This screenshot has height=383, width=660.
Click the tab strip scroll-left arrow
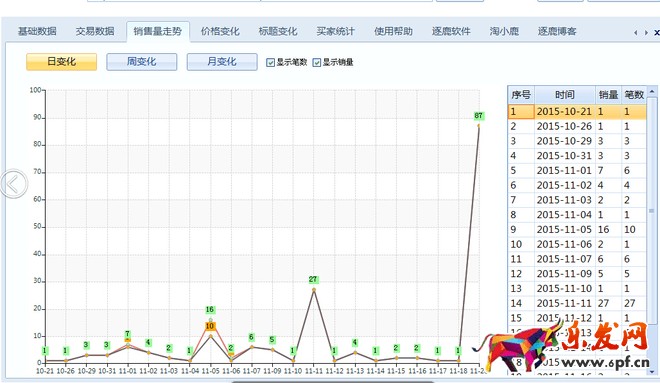pyautogui.click(x=636, y=32)
